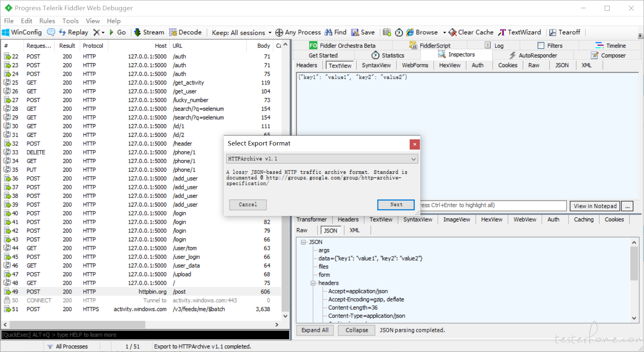The height and width of the screenshot is (352, 644).
Task: Toggle the Decode toolbar button
Action: point(185,32)
